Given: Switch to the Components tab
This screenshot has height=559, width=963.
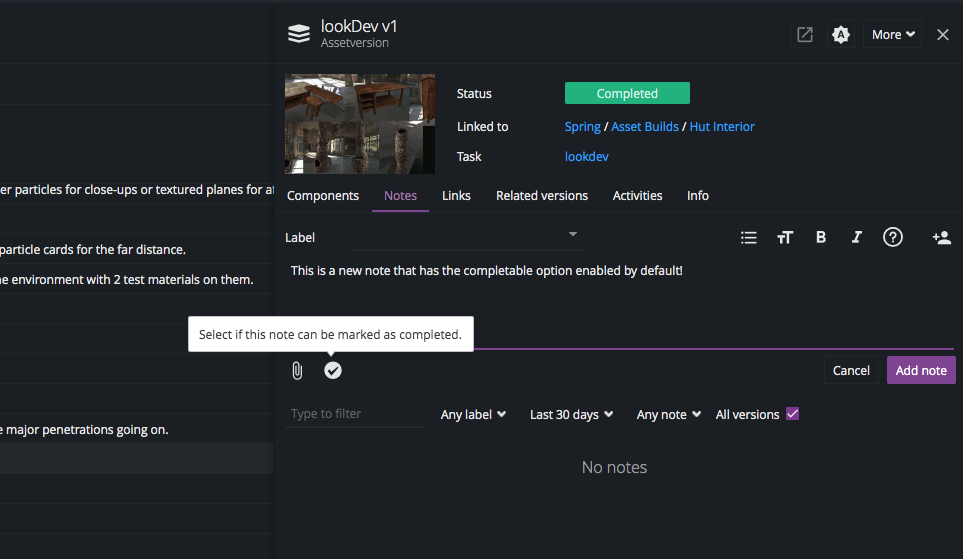Looking at the screenshot, I should tap(322, 195).
